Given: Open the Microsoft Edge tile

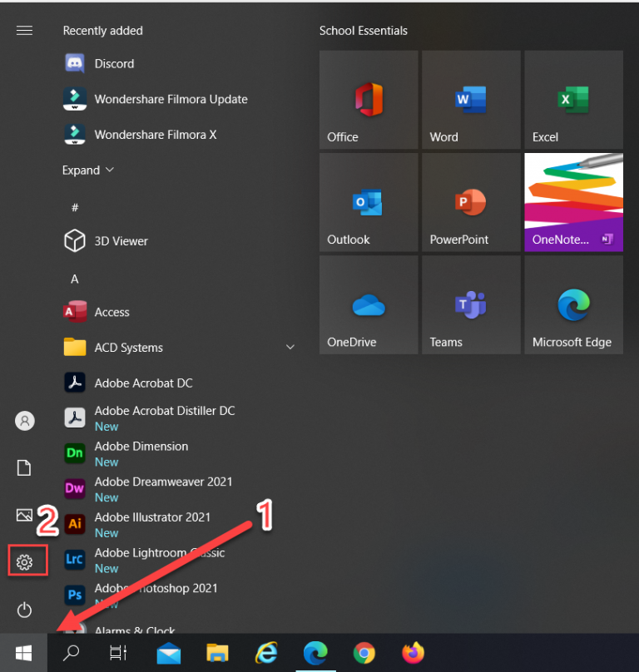Looking at the screenshot, I should point(573,304).
